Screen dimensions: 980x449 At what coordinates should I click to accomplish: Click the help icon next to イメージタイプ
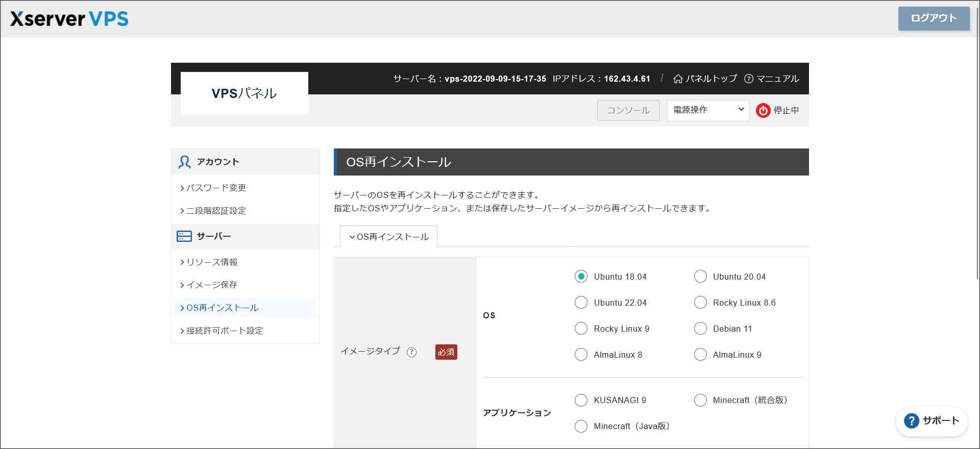click(x=412, y=352)
